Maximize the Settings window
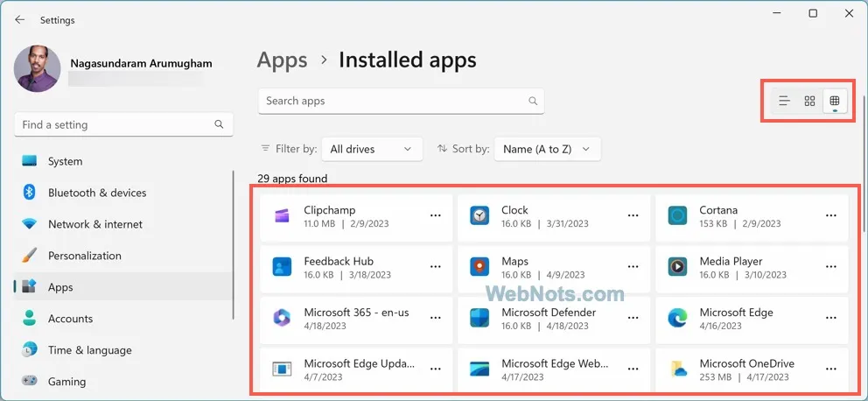This screenshot has width=868, height=401. [813, 13]
